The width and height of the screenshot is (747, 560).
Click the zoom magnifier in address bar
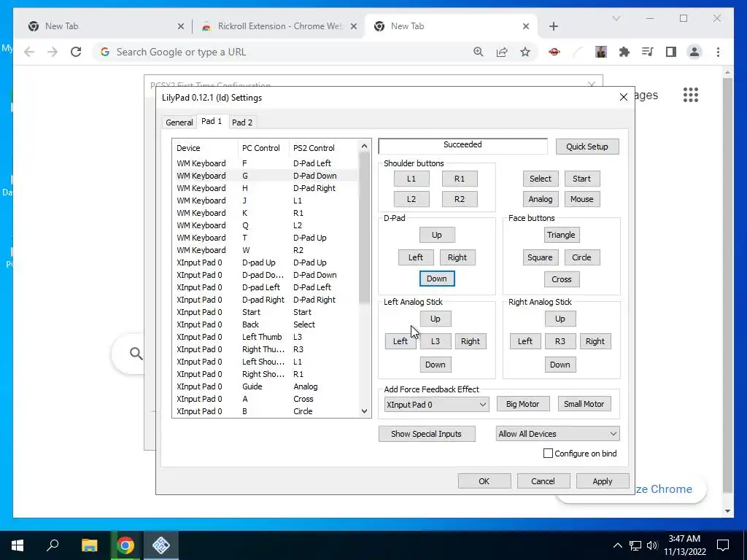click(x=479, y=52)
